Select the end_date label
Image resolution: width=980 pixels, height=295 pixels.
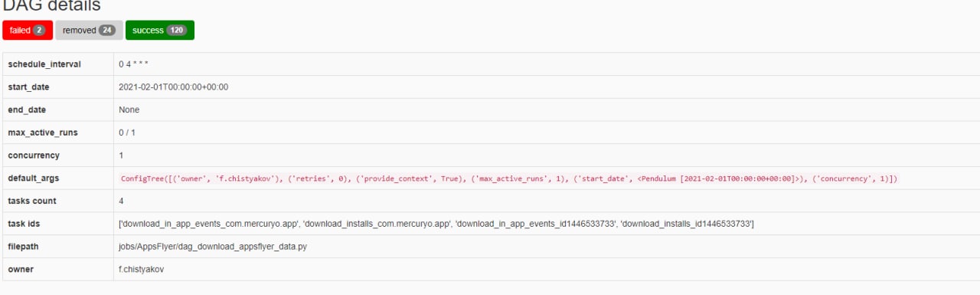pos(28,110)
